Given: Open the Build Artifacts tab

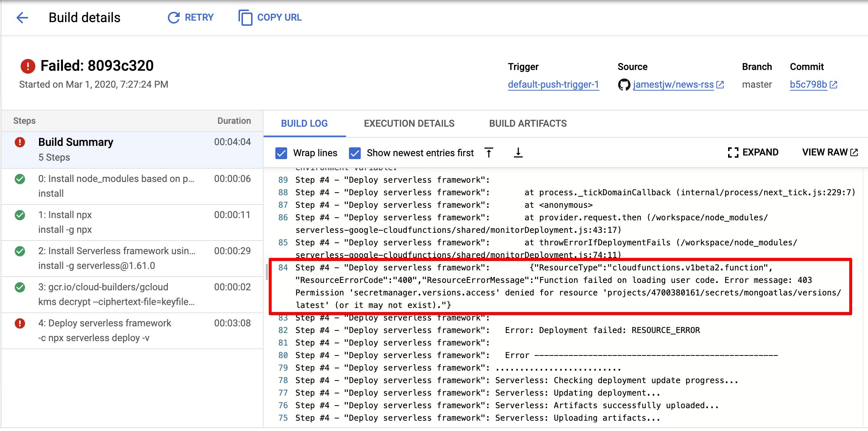Looking at the screenshot, I should click(x=527, y=123).
